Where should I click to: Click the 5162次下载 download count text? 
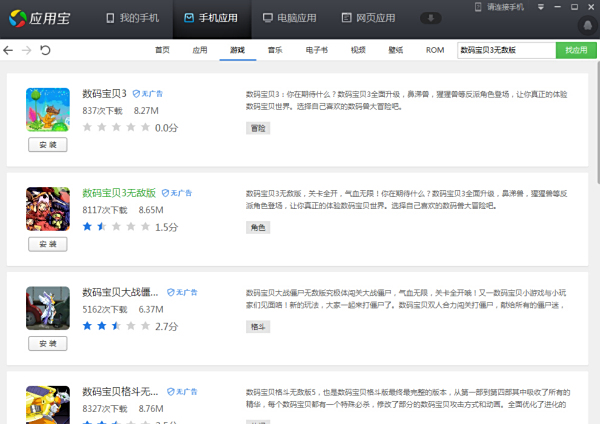tap(105, 309)
